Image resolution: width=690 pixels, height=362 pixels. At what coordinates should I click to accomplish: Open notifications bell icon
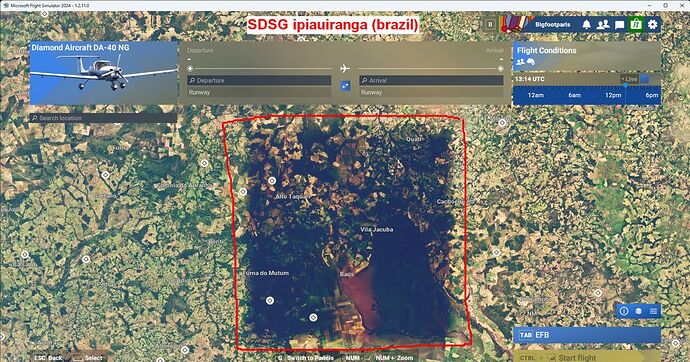[x=586, y=25]
